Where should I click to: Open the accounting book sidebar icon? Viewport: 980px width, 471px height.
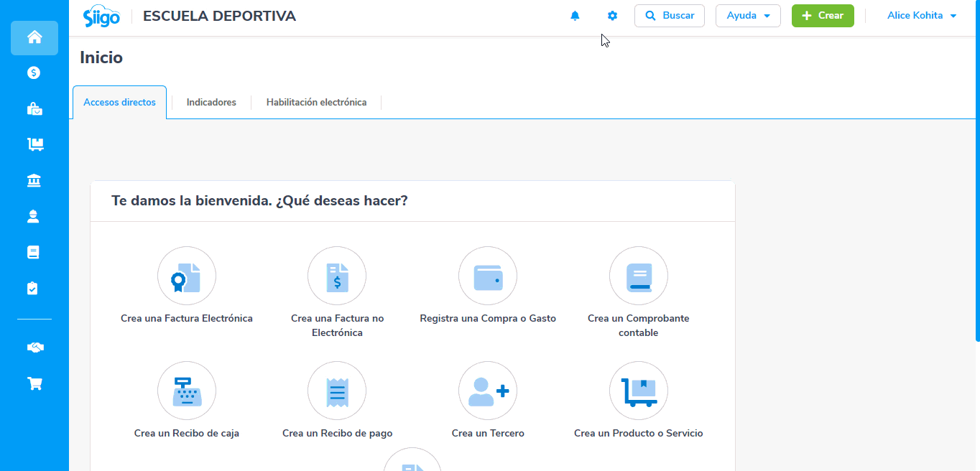(x=34, y=252)
